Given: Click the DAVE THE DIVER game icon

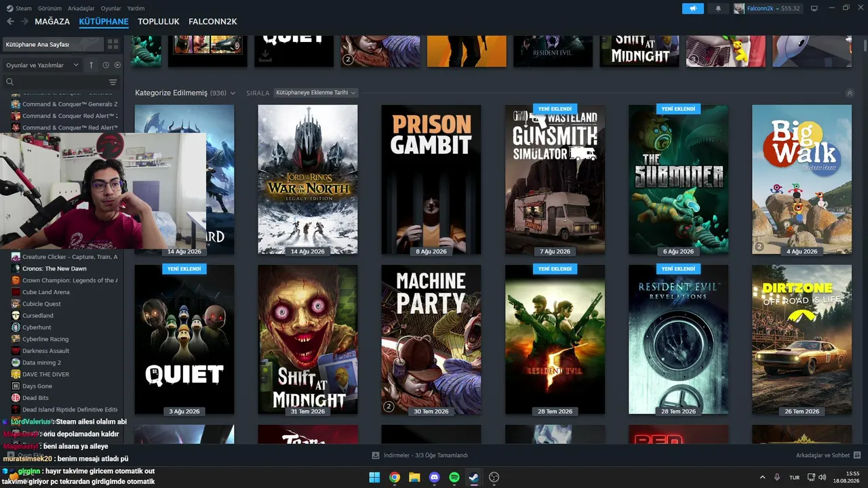Looking at the screenshot, I should point(16,374).
